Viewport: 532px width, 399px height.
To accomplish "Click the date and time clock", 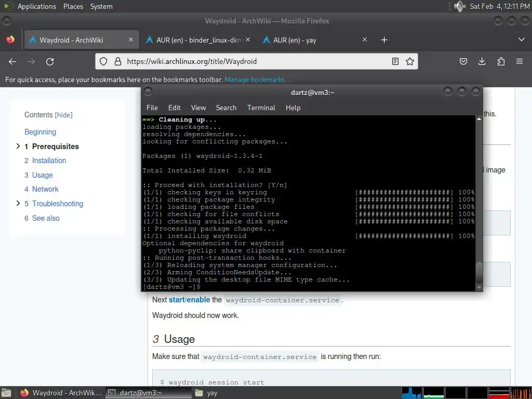I will click(x=500, y=6).
